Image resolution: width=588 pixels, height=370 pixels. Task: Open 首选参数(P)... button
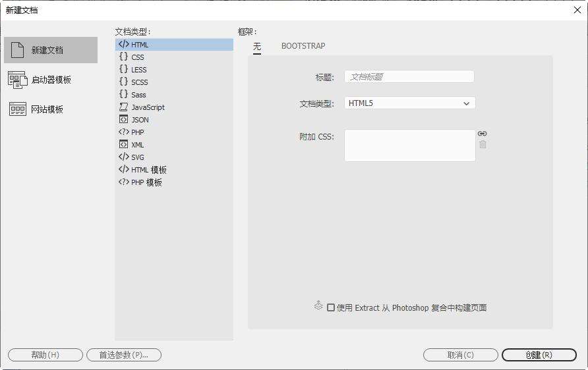(x=124, y=355)
